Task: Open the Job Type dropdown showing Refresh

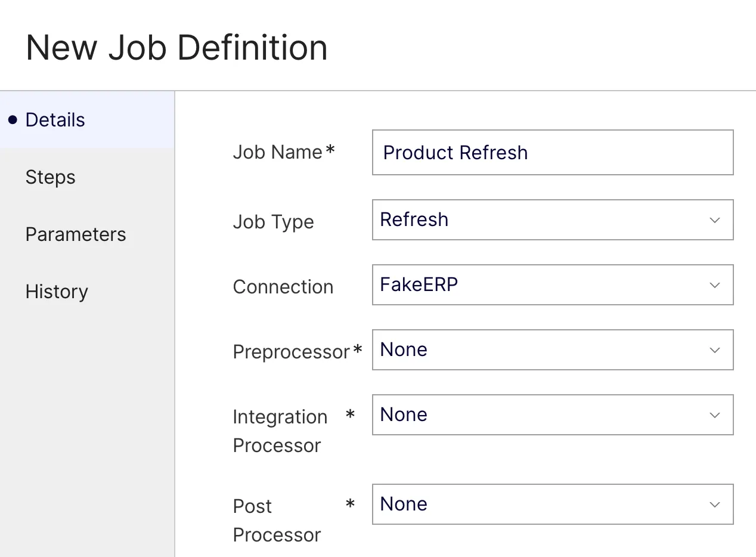Action: [x=553, y=220]
